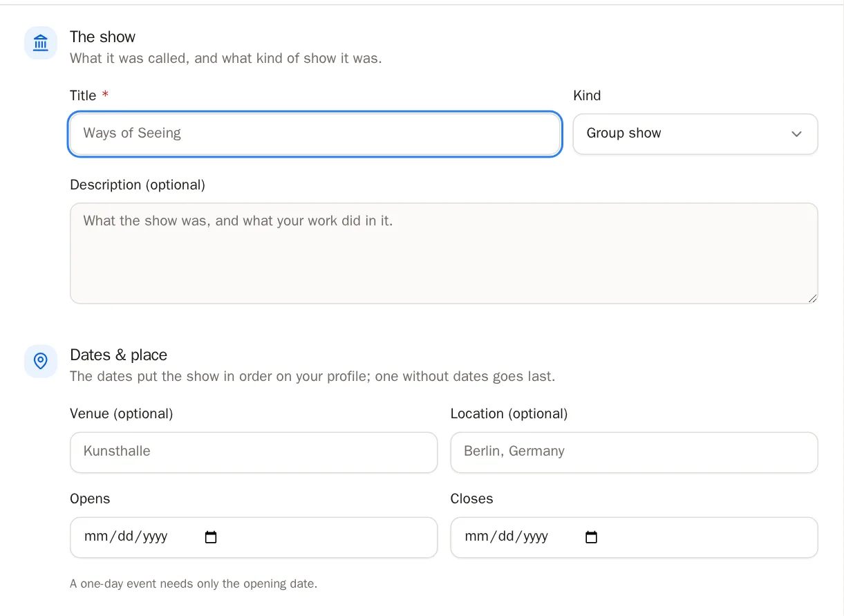Click the 'Description (optional)' label
Image resolution: width=844 pixels, height=616 pixels.
pyautogui.click(x=138, y=185)
